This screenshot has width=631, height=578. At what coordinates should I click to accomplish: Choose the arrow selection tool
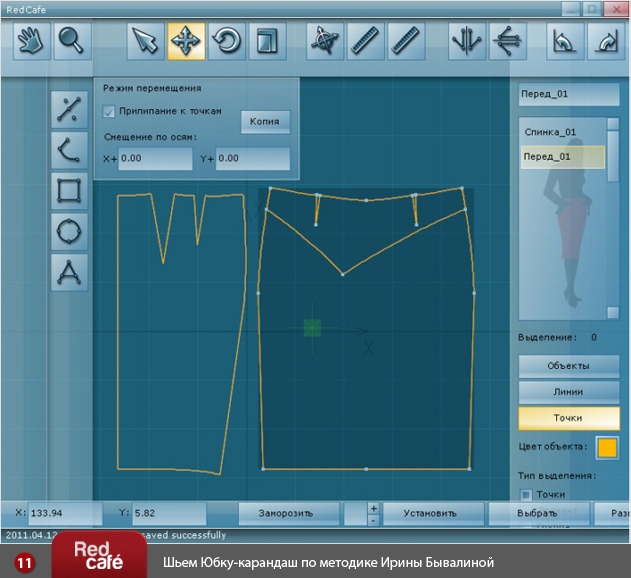[146, 41]
